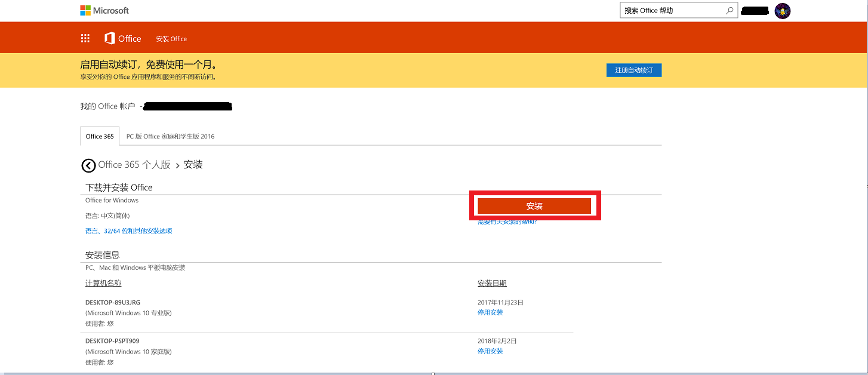Click the 安装日期 column header
The width and height of the screenshot is (868, 375).
492,283
